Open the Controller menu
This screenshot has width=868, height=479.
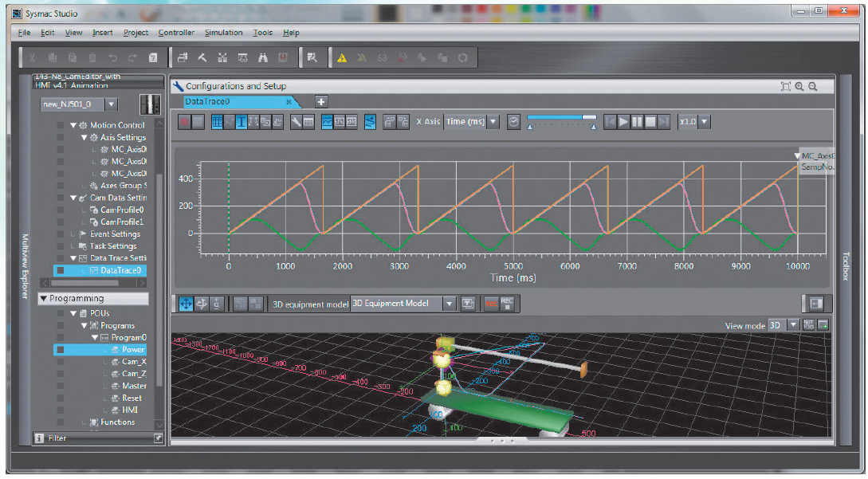(176, 33)
